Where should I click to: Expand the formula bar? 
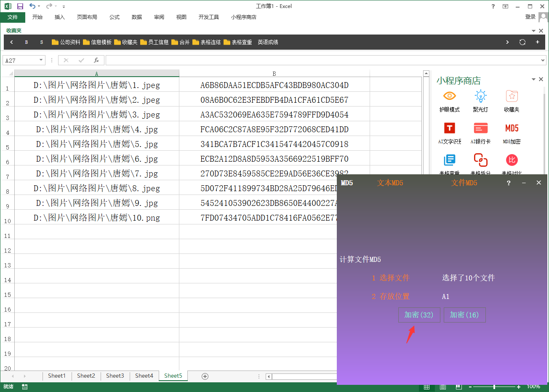click(x=543, y=60)
